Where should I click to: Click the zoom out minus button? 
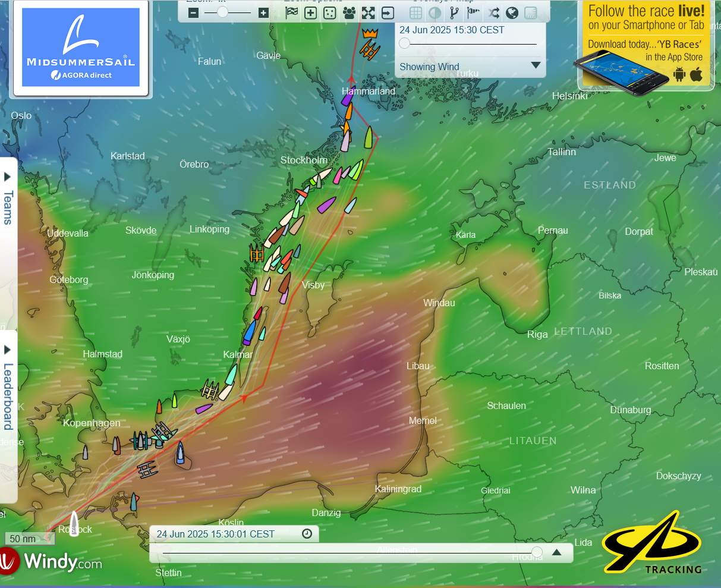point(193,12)
